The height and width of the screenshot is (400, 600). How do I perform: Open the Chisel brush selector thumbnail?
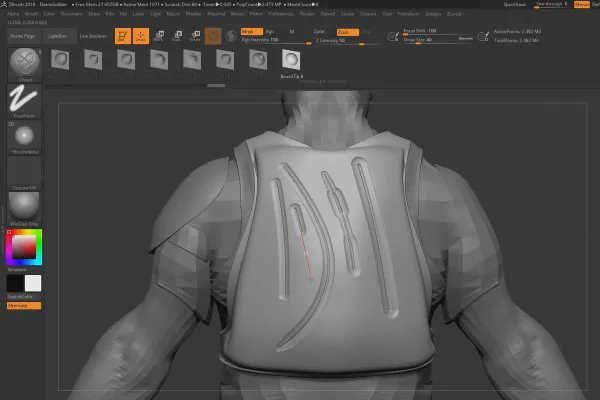pos(24,64)
